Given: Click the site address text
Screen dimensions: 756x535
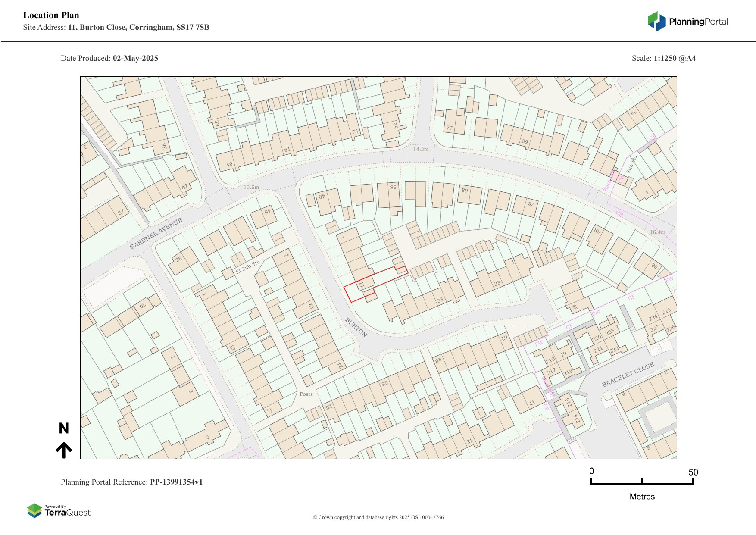Looking at the screenshot, I should click(x=116, y=28).
